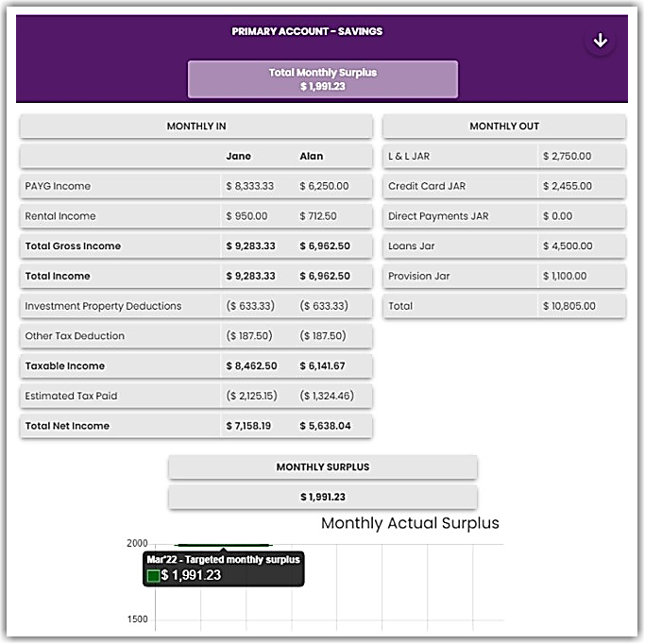Click Monthly Out total $ 10,805.00
This screenshot has height=644, width=645.
[x=569, y=306]
